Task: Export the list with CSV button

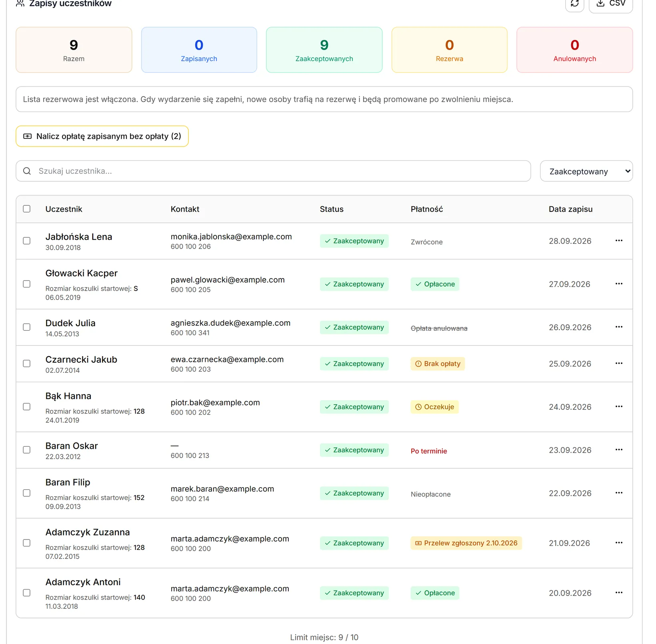Action: [x=610, y=4]
